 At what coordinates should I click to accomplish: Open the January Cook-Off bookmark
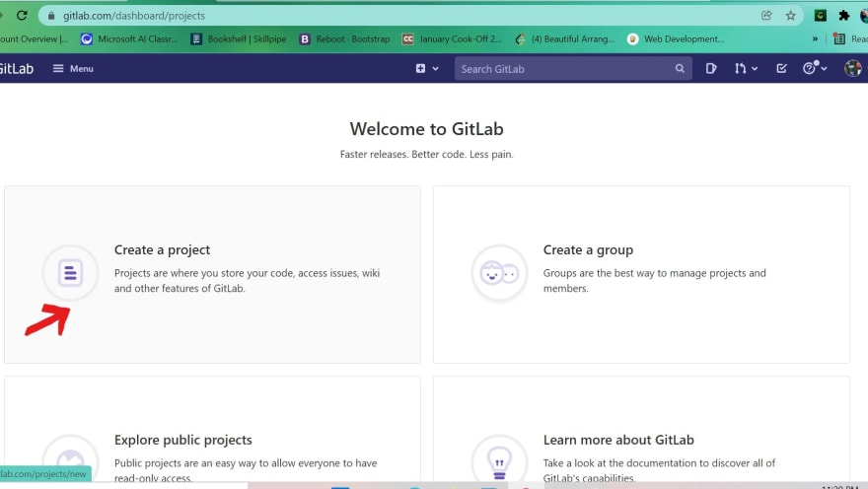coord(452,38)
